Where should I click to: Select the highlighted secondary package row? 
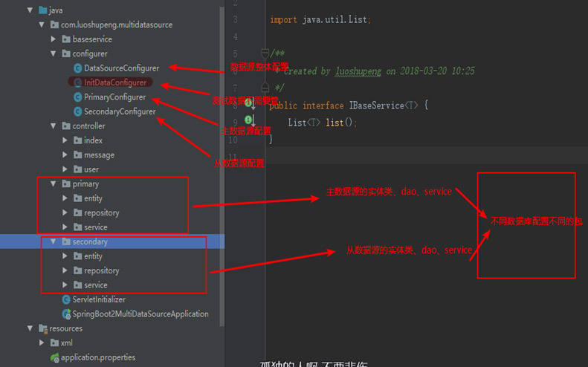pos(112,241)
